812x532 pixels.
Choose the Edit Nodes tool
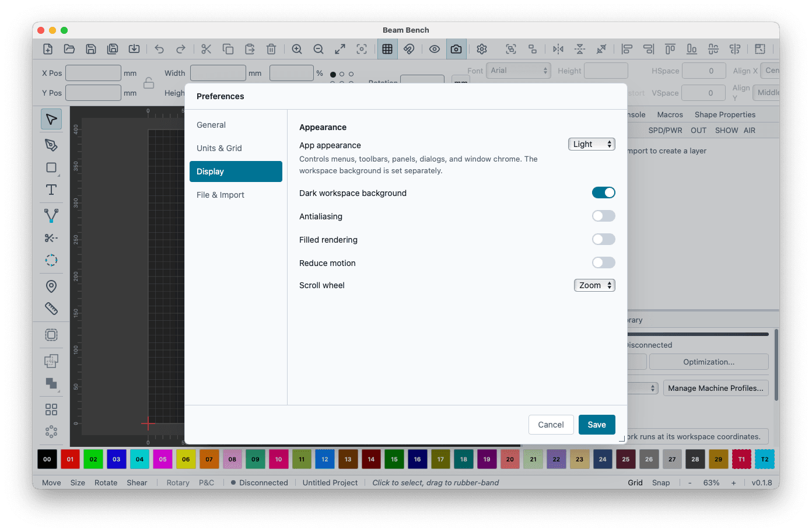[x=51, y=215]
